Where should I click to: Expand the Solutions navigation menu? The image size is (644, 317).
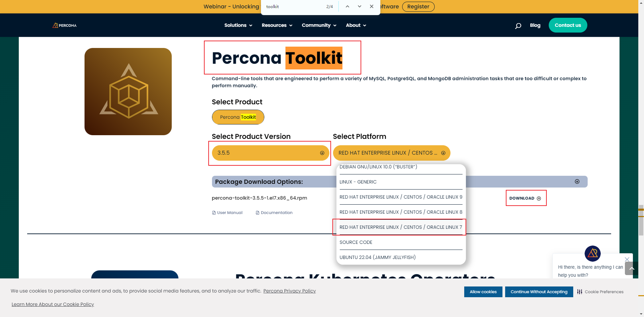pyautogui.click(x=238, y=25)
